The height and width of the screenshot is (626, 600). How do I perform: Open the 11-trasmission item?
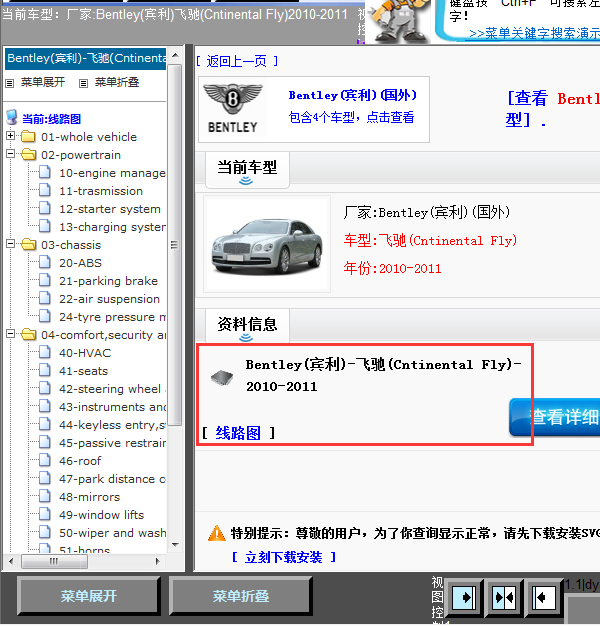(x=101, y=191)
